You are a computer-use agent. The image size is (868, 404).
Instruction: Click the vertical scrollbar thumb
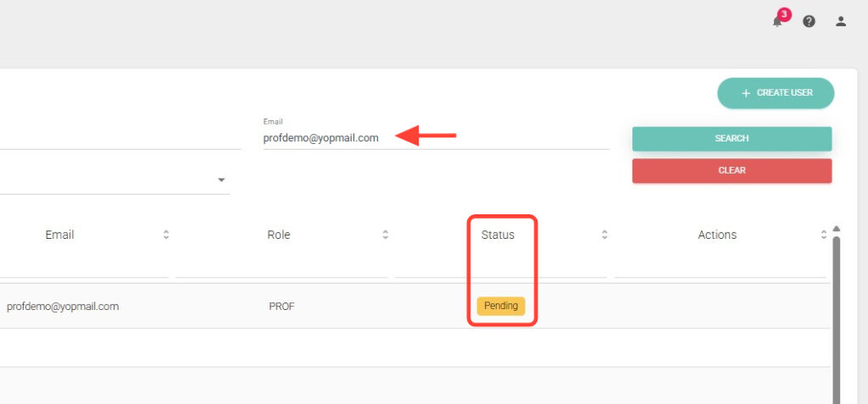pos(837,322)
